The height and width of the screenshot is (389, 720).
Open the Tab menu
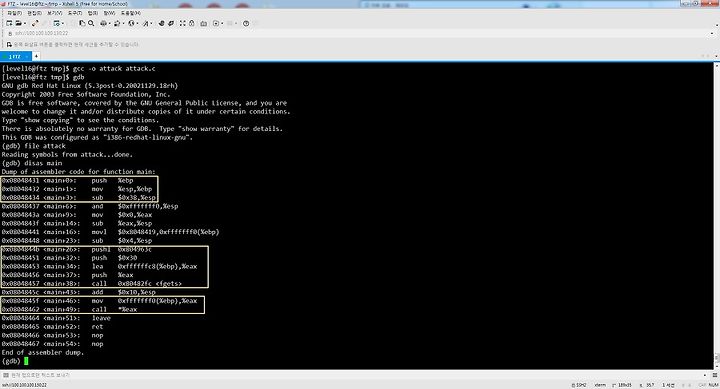coord(93,13)
